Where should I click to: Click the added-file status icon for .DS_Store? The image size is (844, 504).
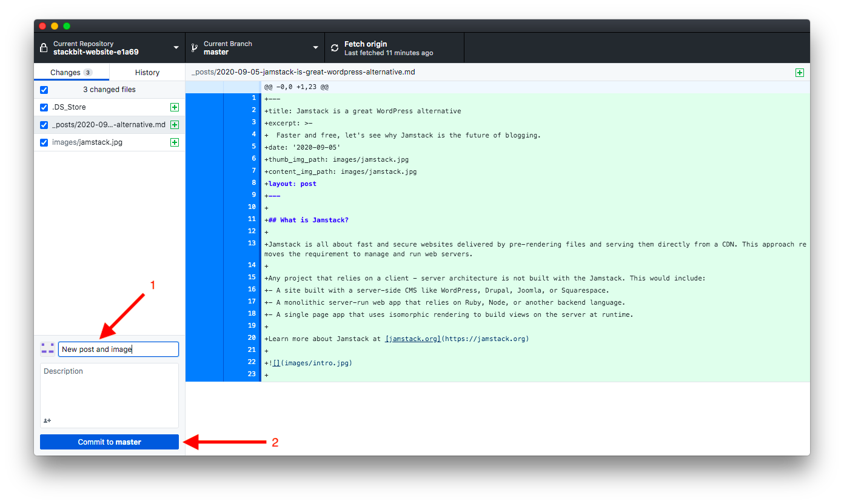coord(175,107)
